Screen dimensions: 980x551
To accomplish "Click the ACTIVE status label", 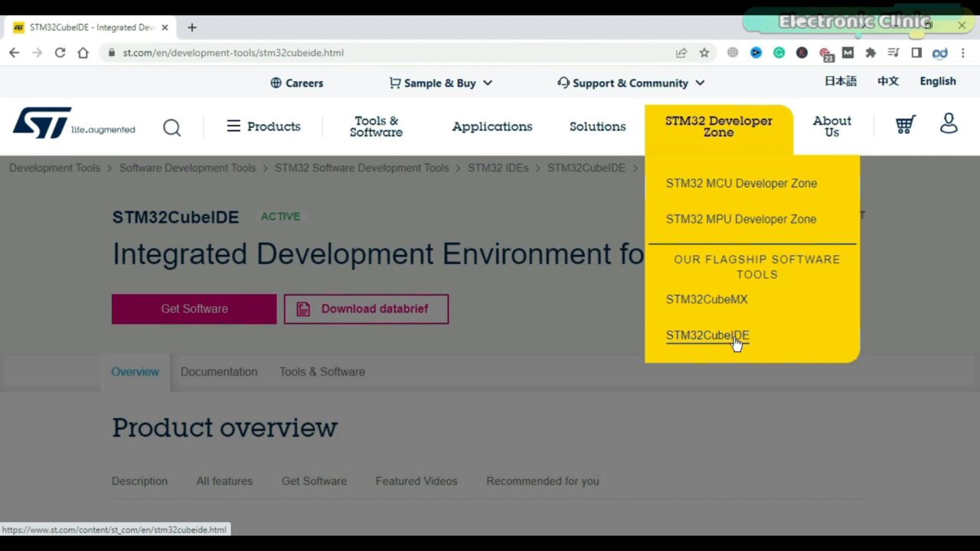I will tap(280, 217).
